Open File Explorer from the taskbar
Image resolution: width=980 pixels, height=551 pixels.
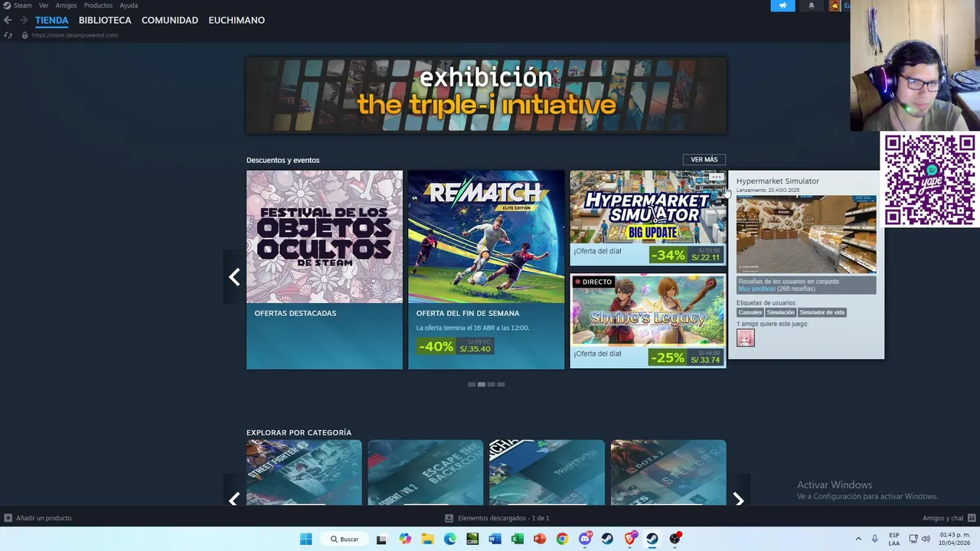point(427,539)
